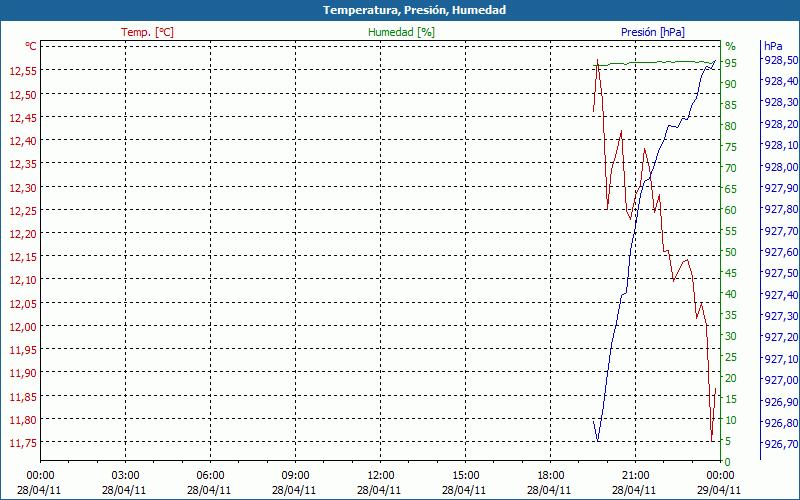Click temperature axis value "12,50"
The image size is (800, 500).
coord(23,94)
